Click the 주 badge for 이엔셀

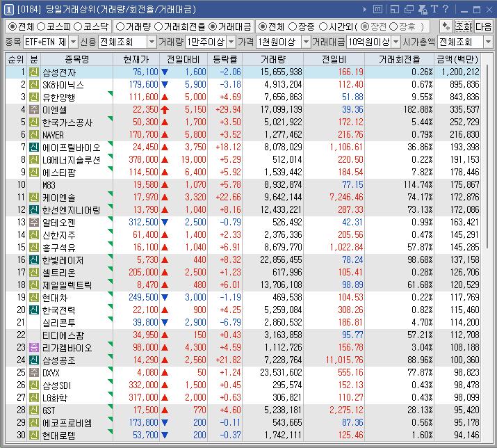click(34, 110)
